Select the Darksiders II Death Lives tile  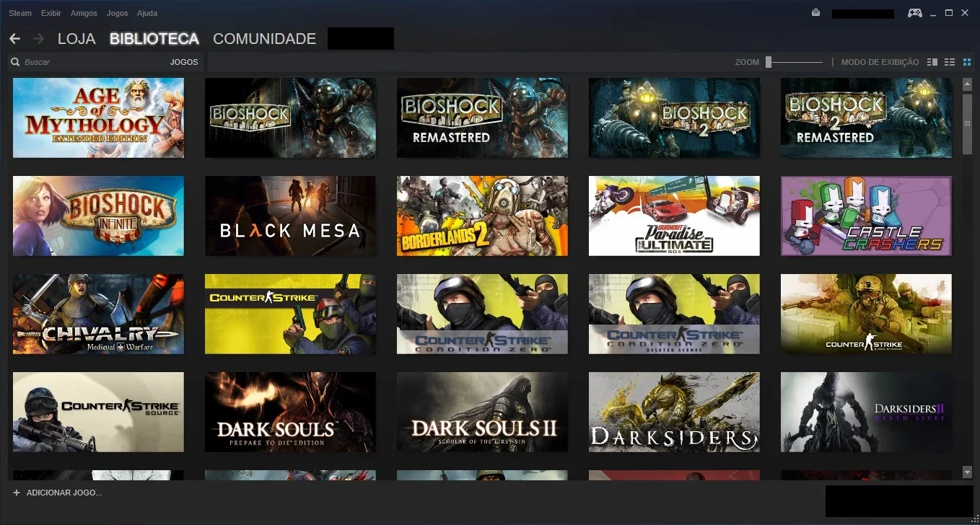coord(866,412)
